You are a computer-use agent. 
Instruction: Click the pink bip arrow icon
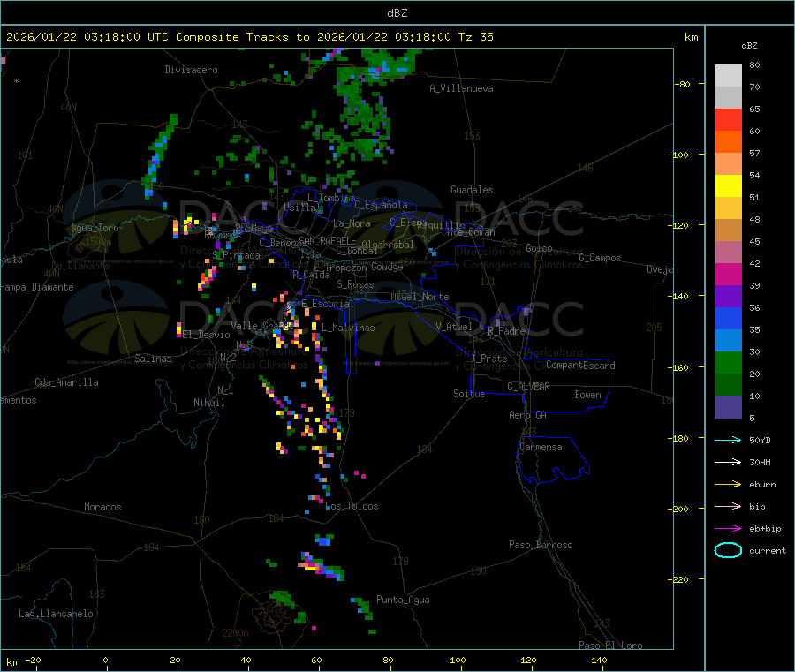click(x=728, y=506)
